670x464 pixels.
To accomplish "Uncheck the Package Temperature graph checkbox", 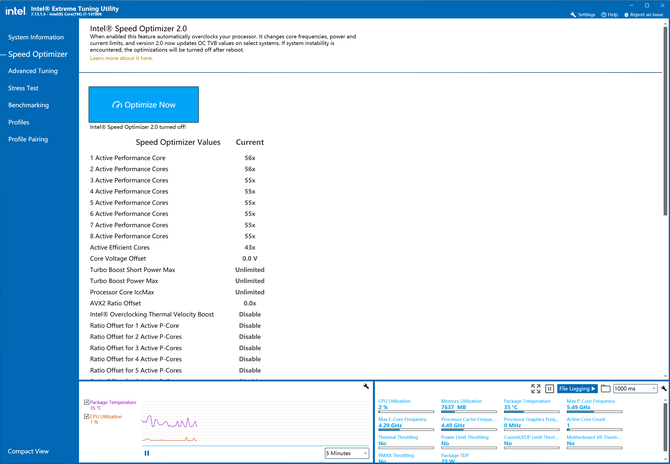I will [87, 402].
